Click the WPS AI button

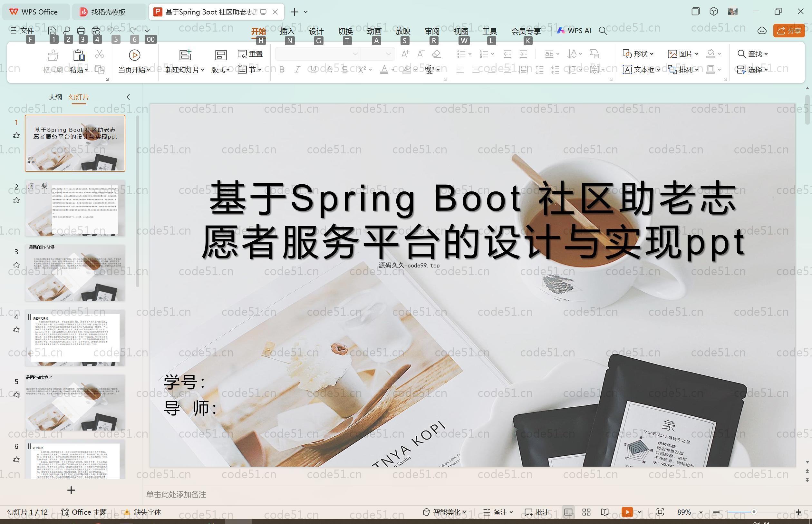pyautogui.click(x=574, y=31)
